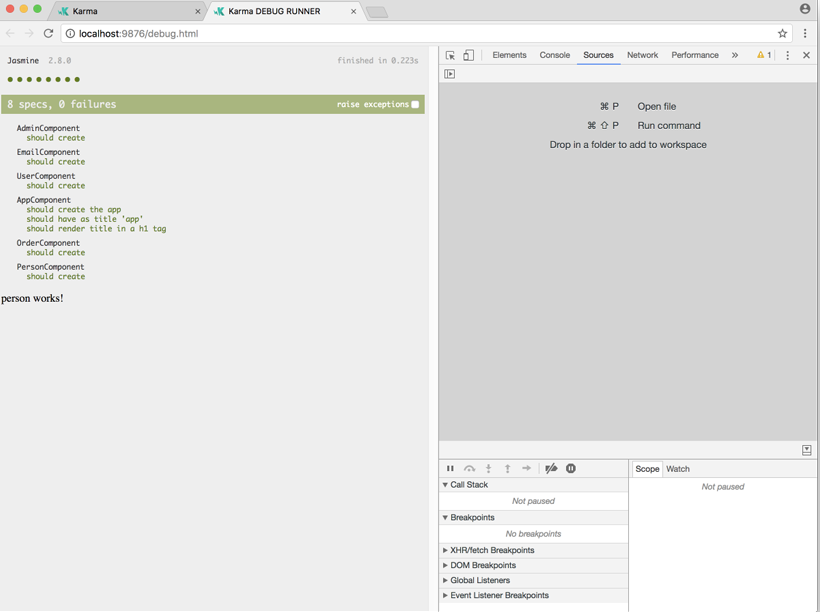Image resolution: width=820 pixels, height=612 pixels.
Task: Click 'should render title in a h1 tag' spec
Action: 96,229
